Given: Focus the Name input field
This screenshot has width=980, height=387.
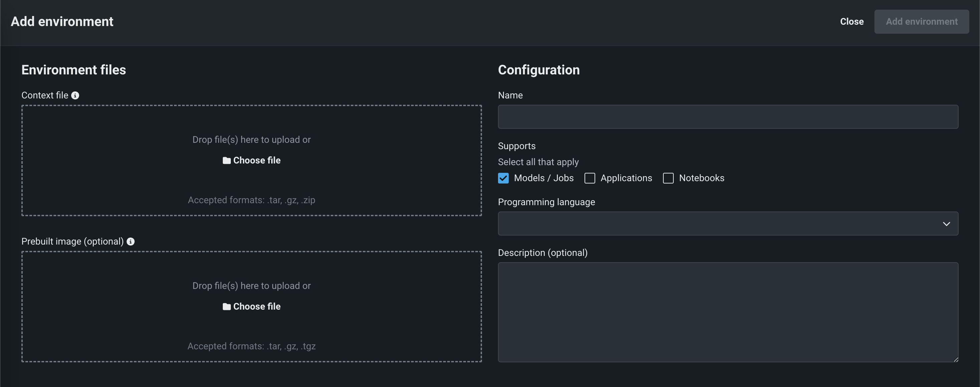Looking at the screenshot, I should pyautogui.click(x=727, y=117).
